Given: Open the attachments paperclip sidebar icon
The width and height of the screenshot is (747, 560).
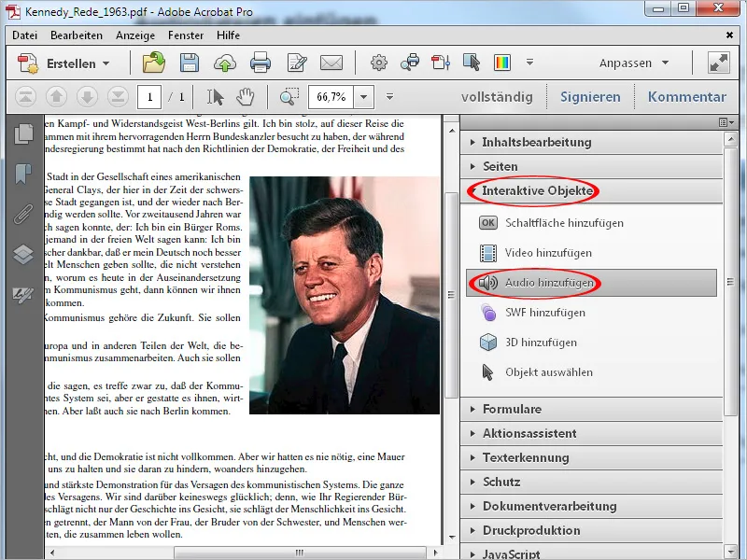Looking at the screenshot, I should click(23, 215).
